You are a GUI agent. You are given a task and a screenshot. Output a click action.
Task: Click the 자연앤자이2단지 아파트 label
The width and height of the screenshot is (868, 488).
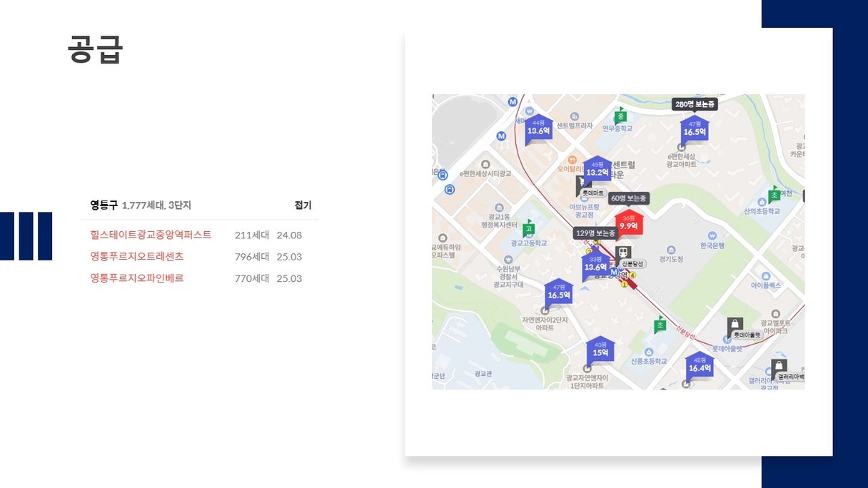(x=545, y=324)
